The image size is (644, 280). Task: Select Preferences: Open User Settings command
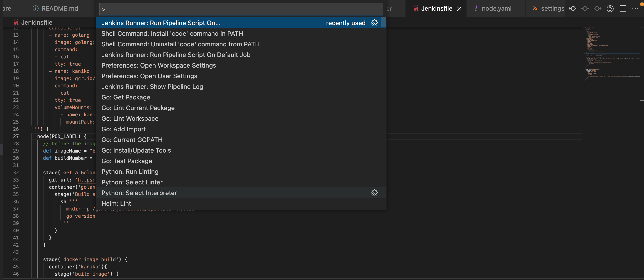[149, 76]
